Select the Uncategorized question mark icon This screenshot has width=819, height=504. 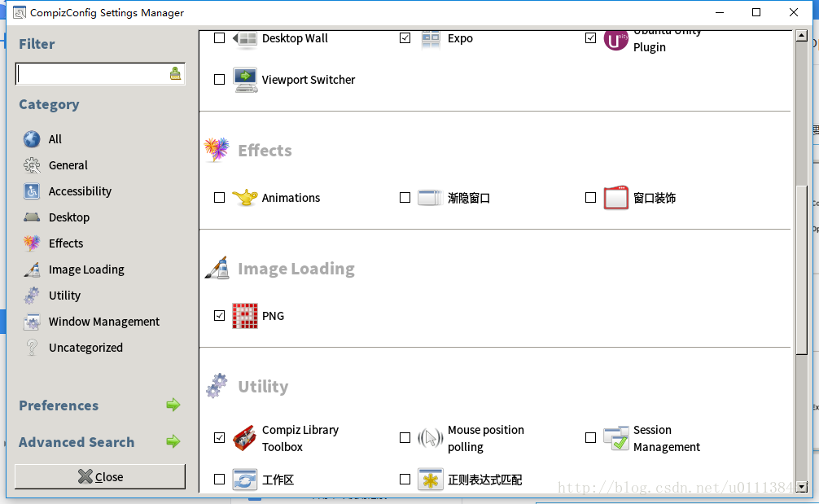[32, 348]
